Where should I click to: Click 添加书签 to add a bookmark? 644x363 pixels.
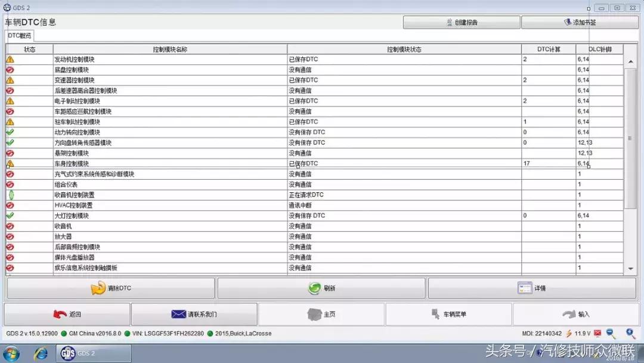(580, 21)
